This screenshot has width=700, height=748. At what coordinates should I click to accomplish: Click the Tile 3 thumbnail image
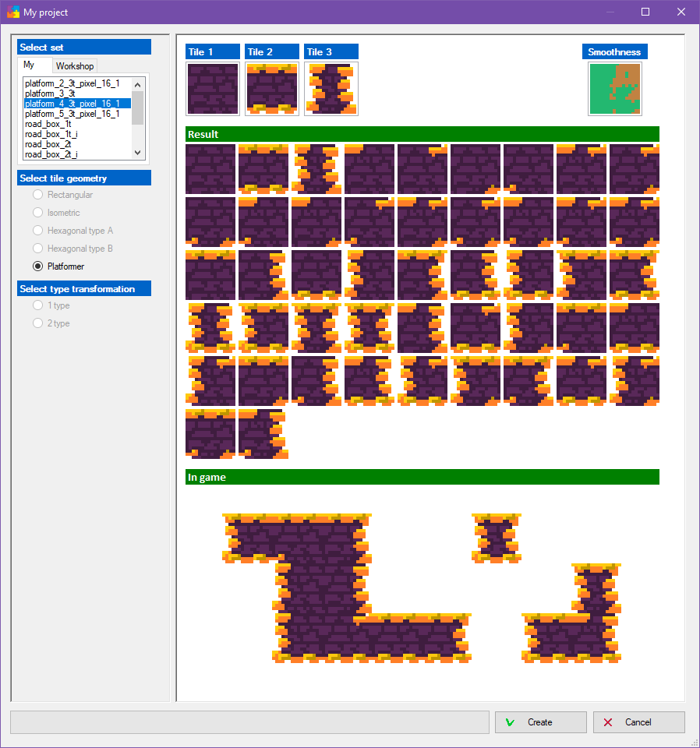[331, 89]
